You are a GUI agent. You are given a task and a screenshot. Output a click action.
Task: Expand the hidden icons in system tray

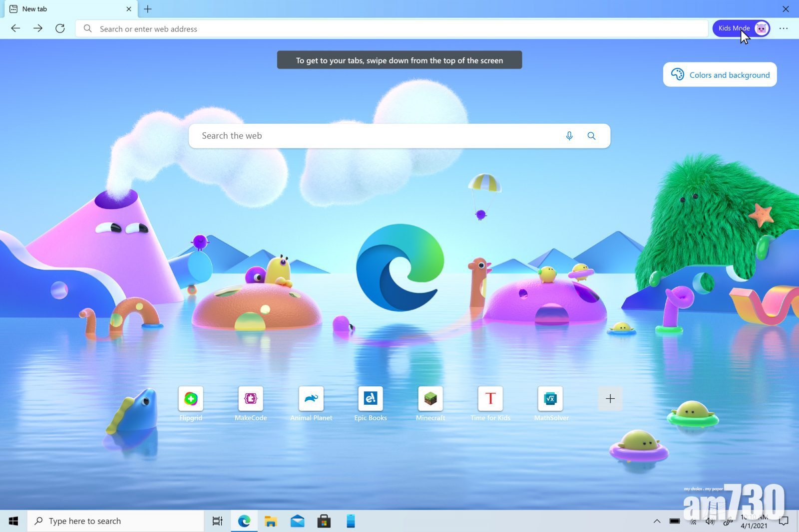point(658,521)
